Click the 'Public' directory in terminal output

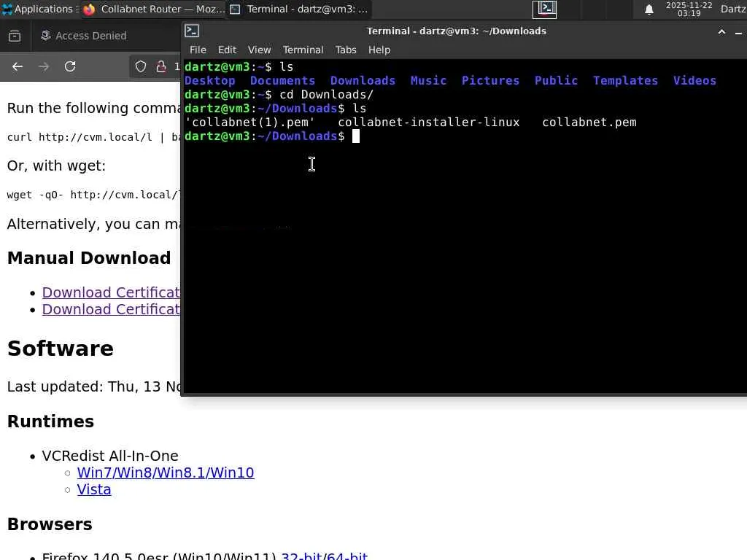[x=556, y=80]
